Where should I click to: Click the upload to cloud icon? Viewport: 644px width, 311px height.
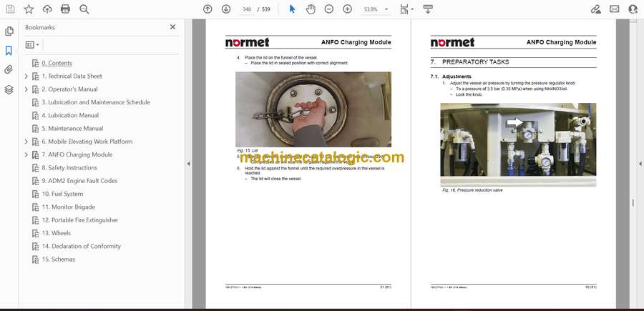coord(47,9)
